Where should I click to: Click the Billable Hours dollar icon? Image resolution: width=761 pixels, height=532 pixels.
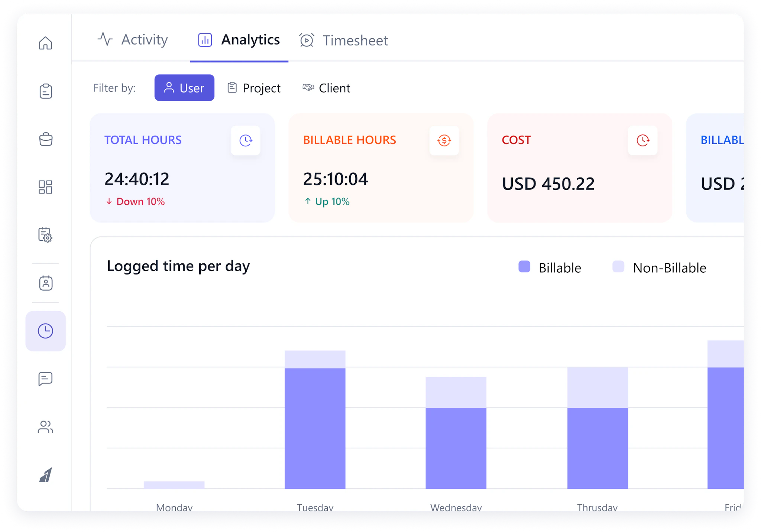[x=444, y=140]
